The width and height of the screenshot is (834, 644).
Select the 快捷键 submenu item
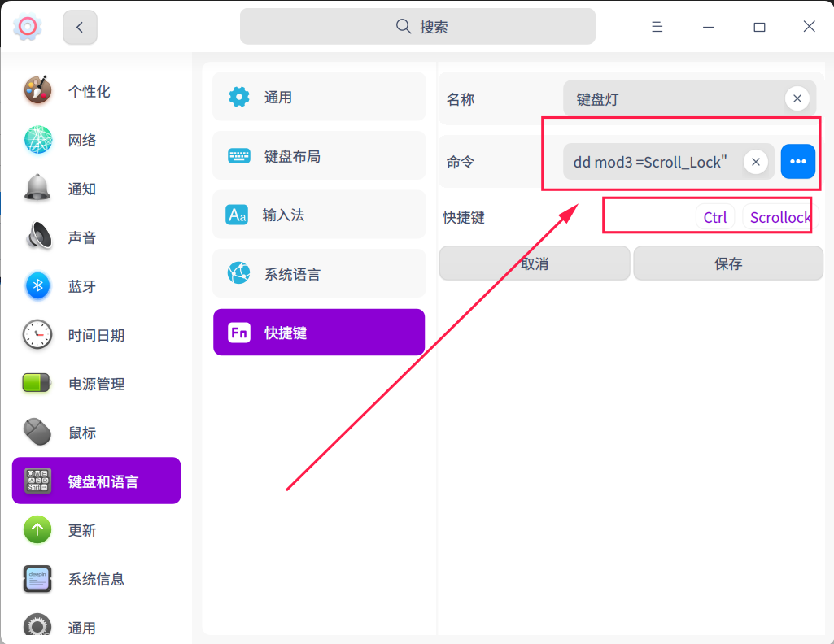[x=319, y=332]
